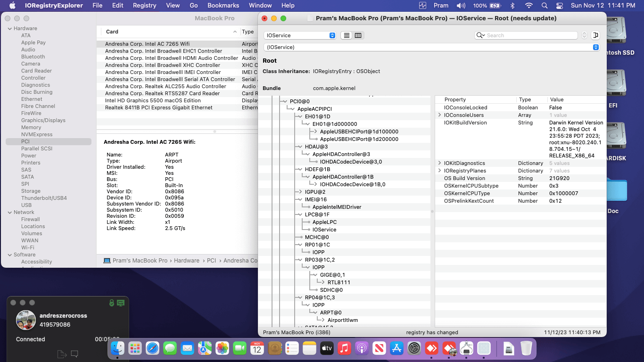Click Hardware in System Information path bar
The height and width of the screenshot is (362, 644).
pos(187,261)
